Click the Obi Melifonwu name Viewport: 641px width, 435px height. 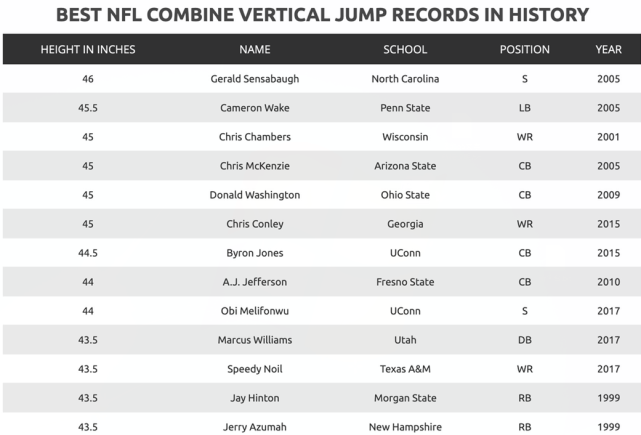[x=255, y=311]
